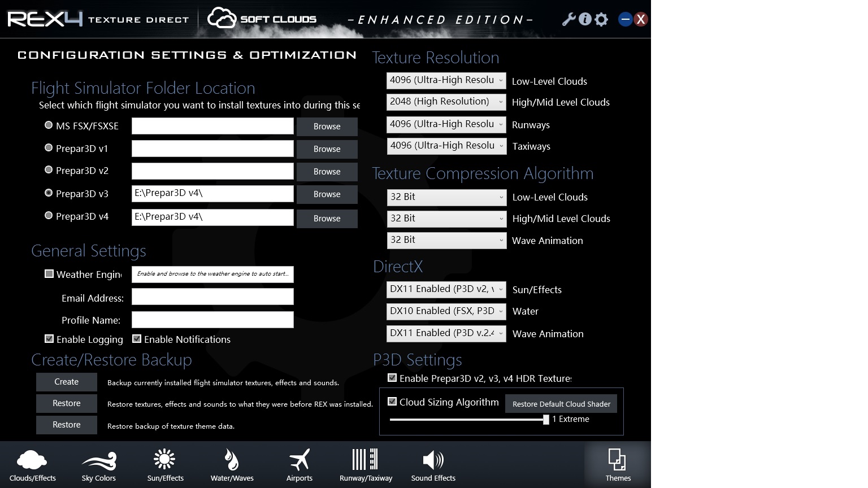The height and width of the screenshot is (488, 868).
Task: Toggle the Weather Engine checkbox
Action: pos(49,274)
